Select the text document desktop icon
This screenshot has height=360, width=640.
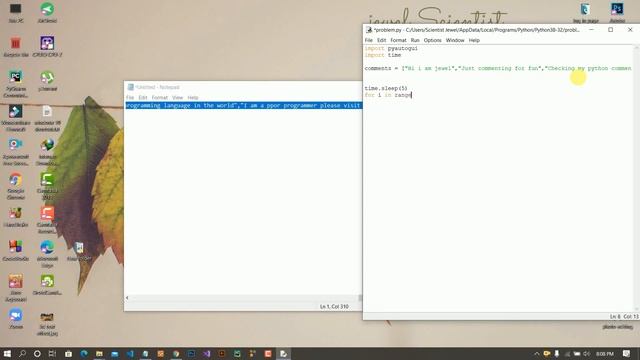[47, 118]
